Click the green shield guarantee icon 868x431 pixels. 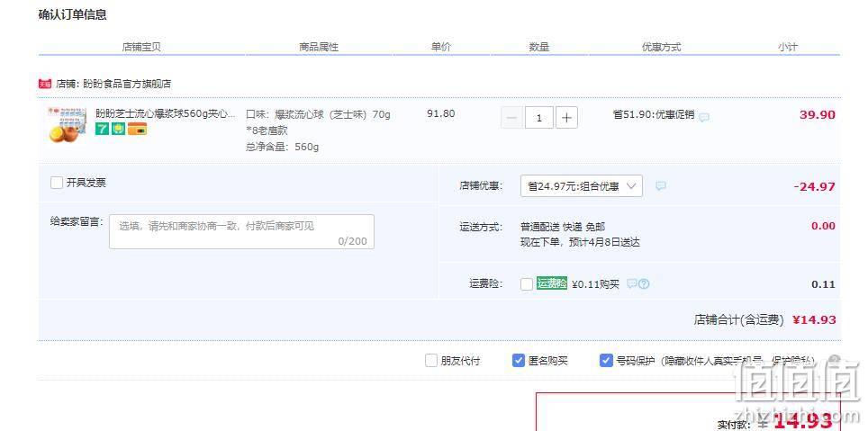point(119,130)
